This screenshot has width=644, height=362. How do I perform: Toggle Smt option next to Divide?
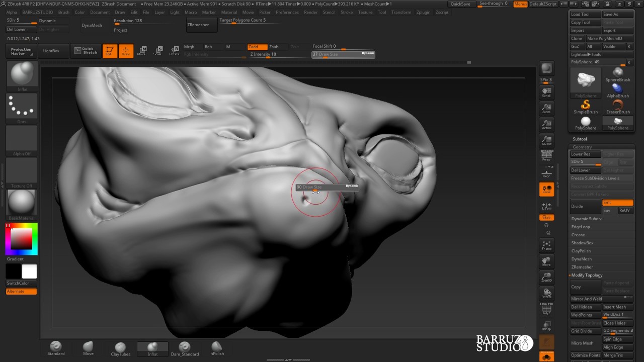617,202
